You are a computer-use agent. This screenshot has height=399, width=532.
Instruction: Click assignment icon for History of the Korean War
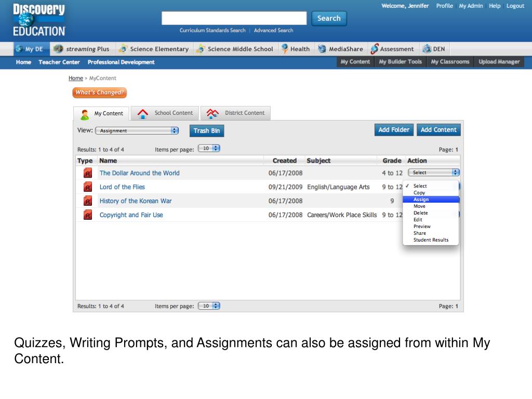(x=88, y=201)
